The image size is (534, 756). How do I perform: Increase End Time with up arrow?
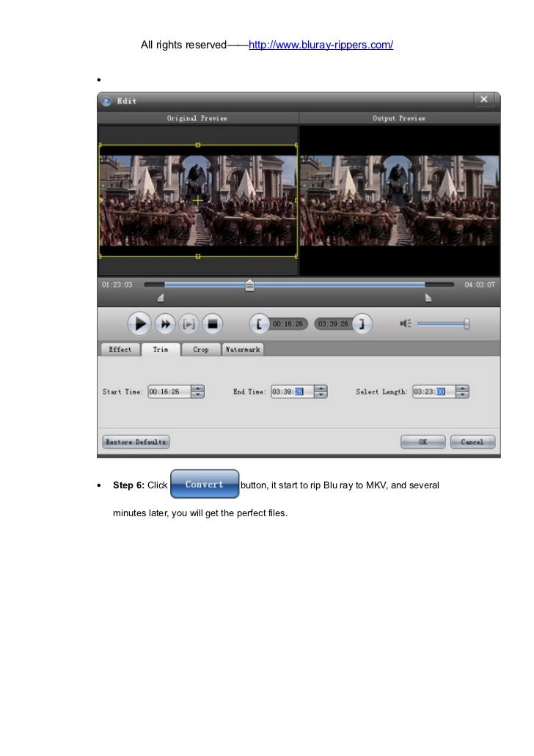point(321,389)
